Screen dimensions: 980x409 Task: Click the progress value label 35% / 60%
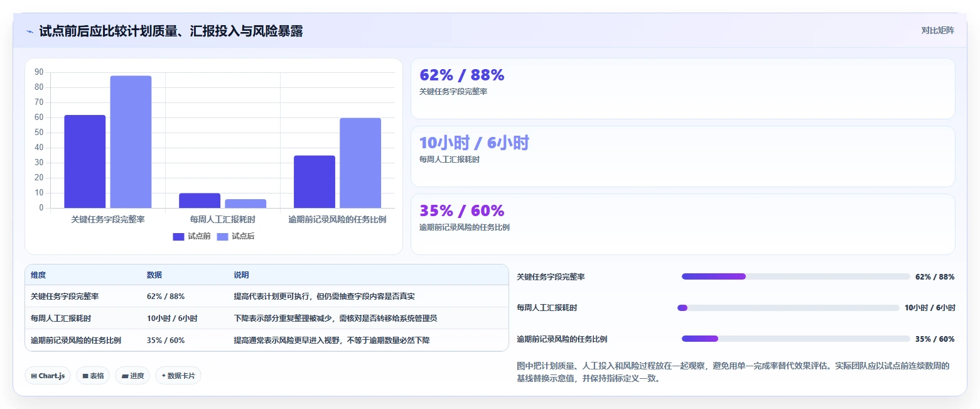(935, 339)
